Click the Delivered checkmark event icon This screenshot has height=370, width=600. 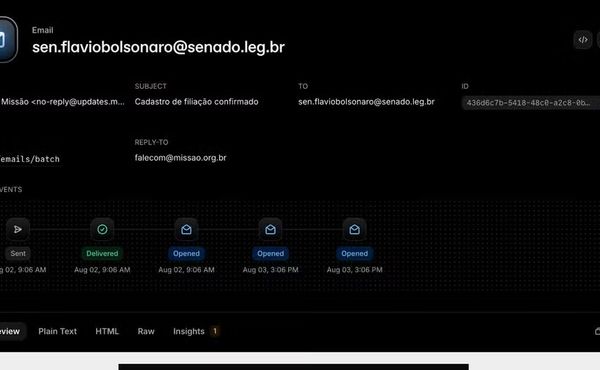click(x=102, y=229)
